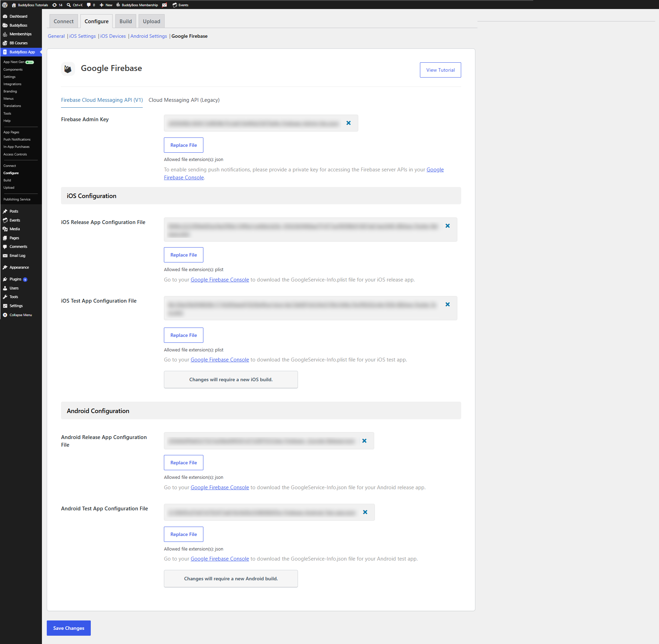Image resolution: width=659 pixels, height=644 pixels.
Task: Remove the Android Release App configuration file
Action: pyautogui.click(x=364, y=441)
